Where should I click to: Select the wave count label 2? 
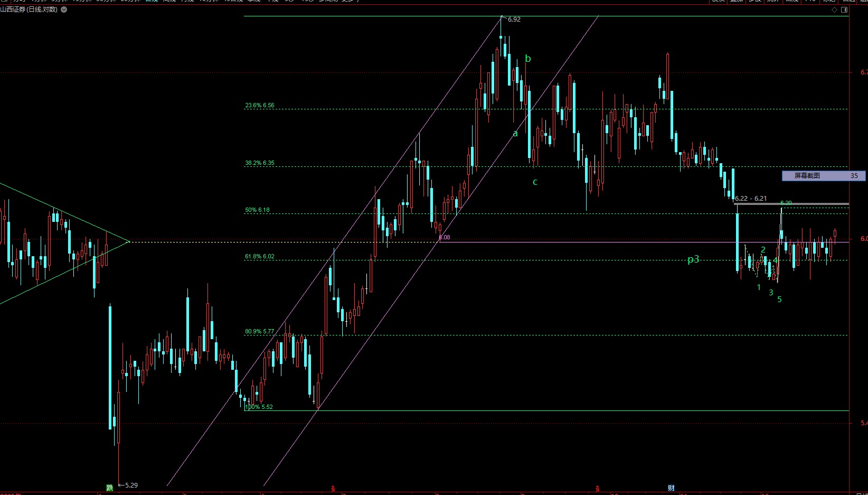[763, 250]
